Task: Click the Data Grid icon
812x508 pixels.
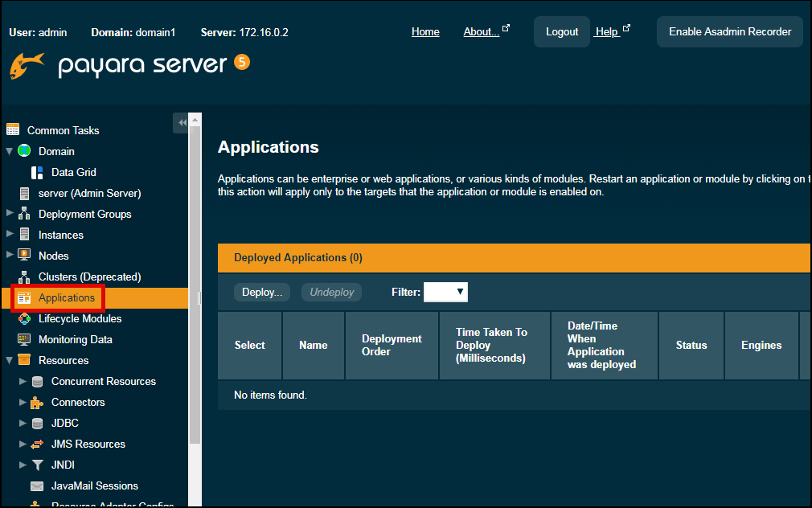Action: 37,172
